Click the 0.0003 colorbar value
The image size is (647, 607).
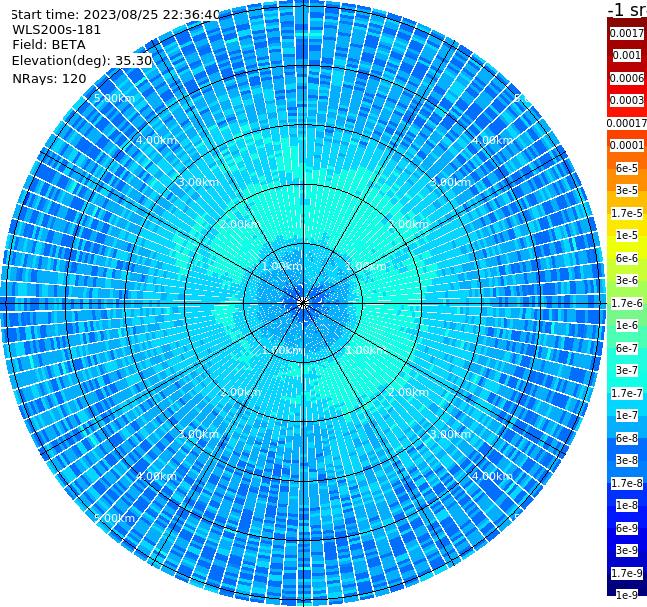point(627,100)
